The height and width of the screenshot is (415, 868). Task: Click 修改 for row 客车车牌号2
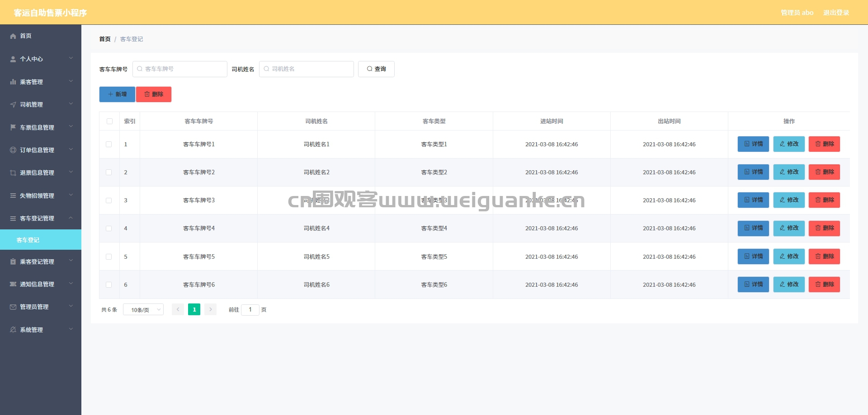[789, 172]
